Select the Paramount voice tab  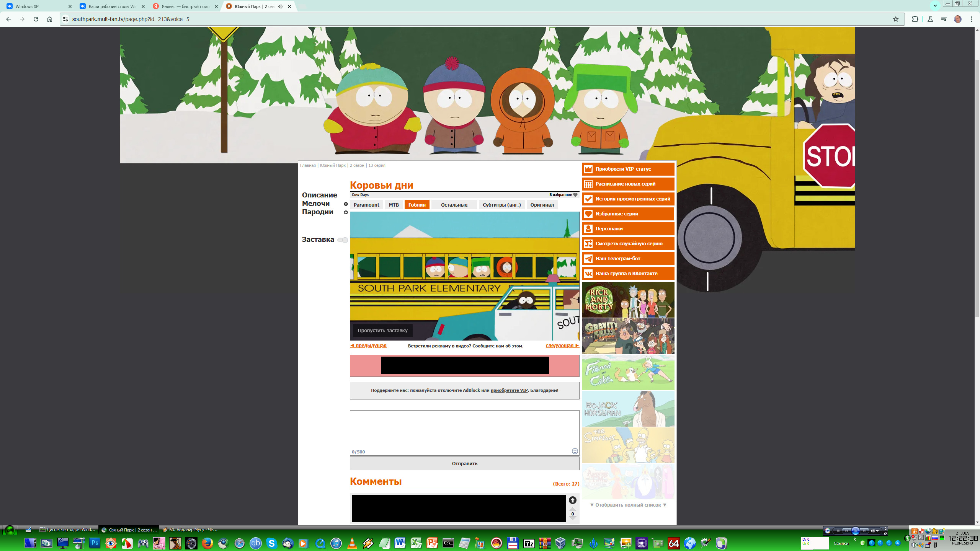click(x=366, y=205)
